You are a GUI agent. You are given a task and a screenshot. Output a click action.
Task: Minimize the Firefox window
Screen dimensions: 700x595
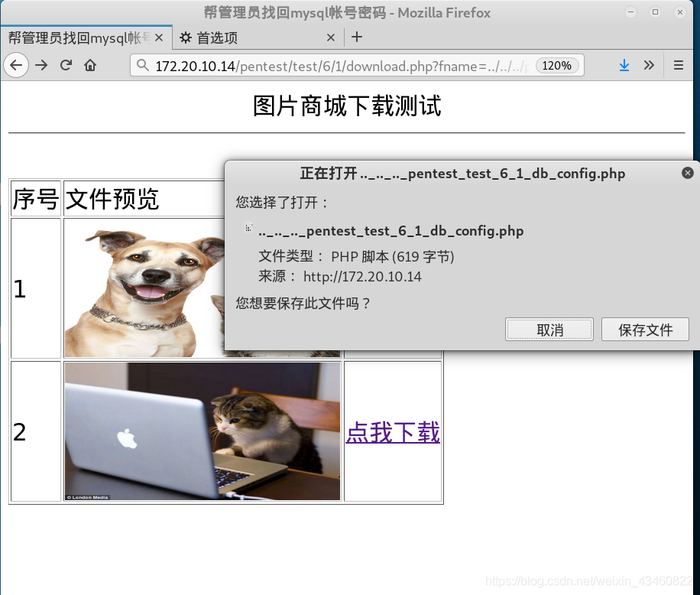point(630,12)
